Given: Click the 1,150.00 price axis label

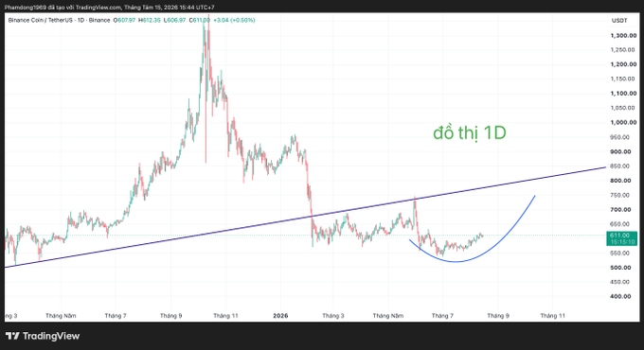Looking at the screenshot, I should 623,79.
